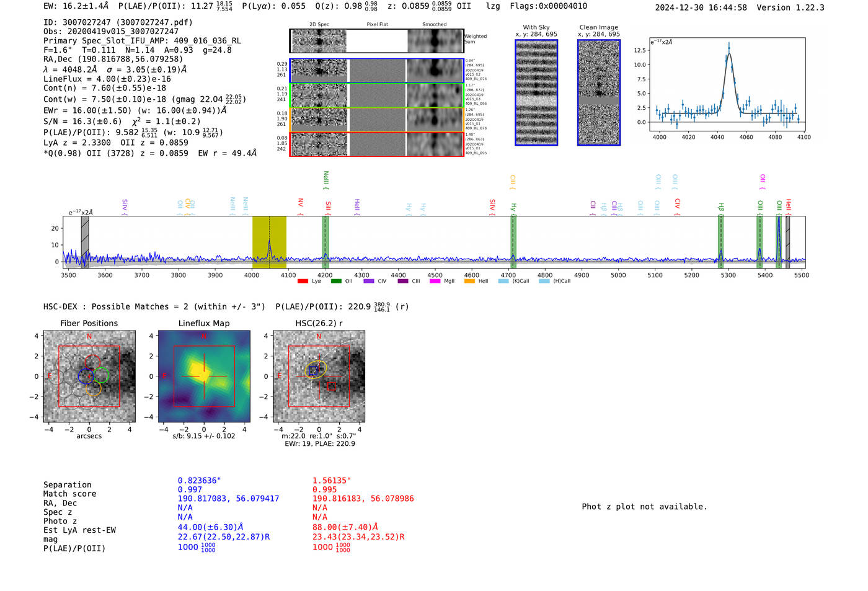Click the blue 44.00(±6.30)Å rest-EW value

click(x=210, y=527)
